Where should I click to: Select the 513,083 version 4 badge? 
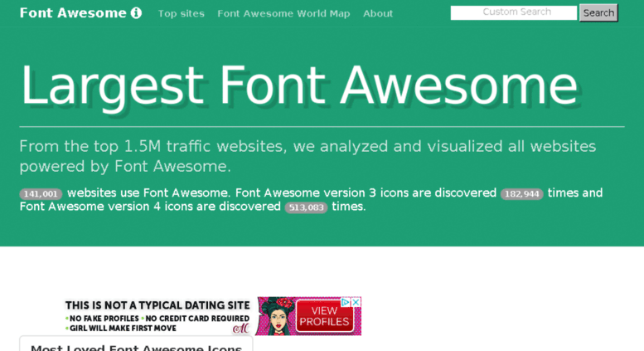306,207
